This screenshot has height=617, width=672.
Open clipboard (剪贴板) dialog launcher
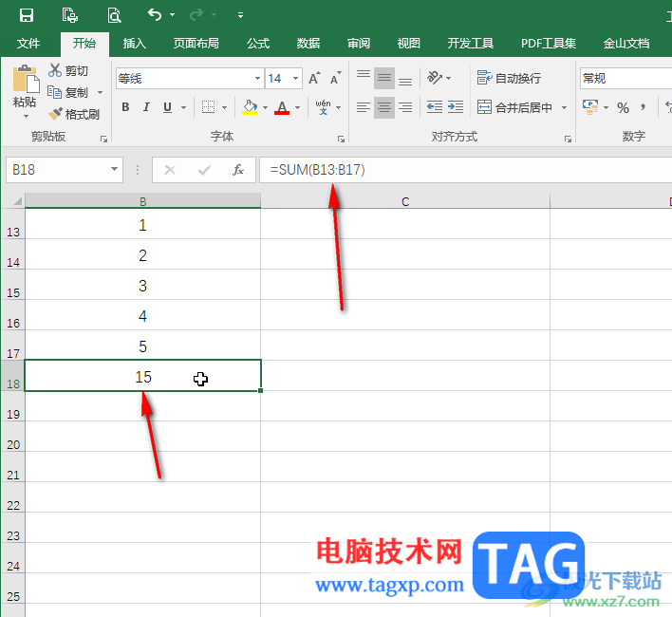[103, 139]
